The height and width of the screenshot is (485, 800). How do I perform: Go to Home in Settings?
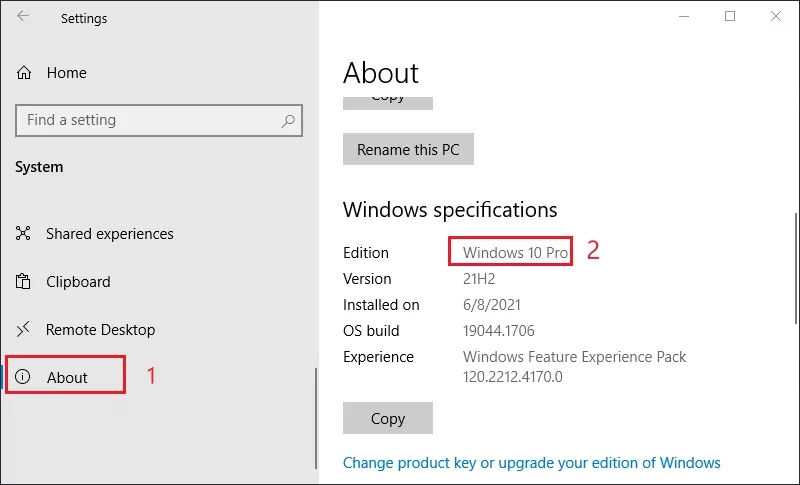67,73
